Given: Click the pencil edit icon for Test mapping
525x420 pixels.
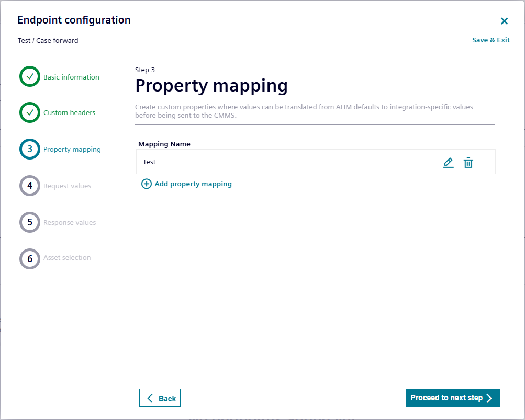Looking at the screenshot, I should (x=448, y=163).
